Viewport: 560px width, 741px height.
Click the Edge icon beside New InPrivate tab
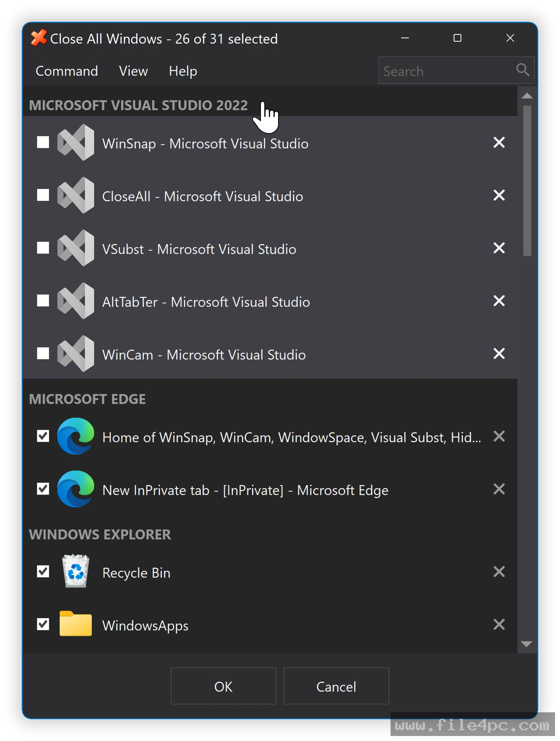pyautogui.click(x=76, y=489)
